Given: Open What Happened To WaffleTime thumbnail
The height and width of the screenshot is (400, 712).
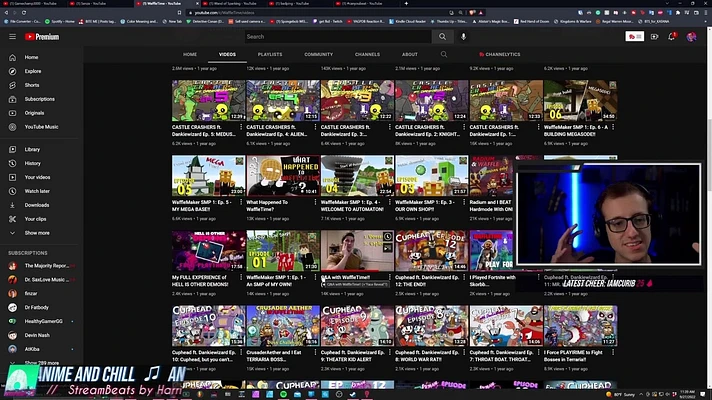Looking at the screenshot, I should [283, 176].
